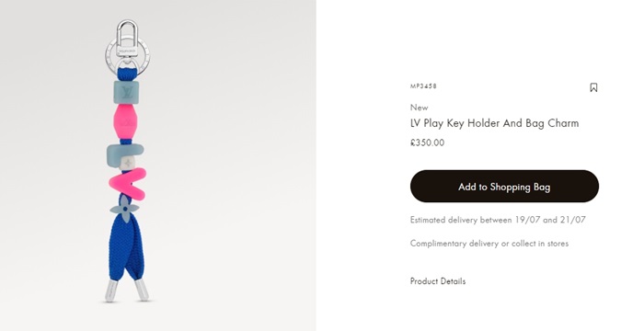The image size is (644, 331).
Task: Click the left silver cord tip
Action: point(111,291)
